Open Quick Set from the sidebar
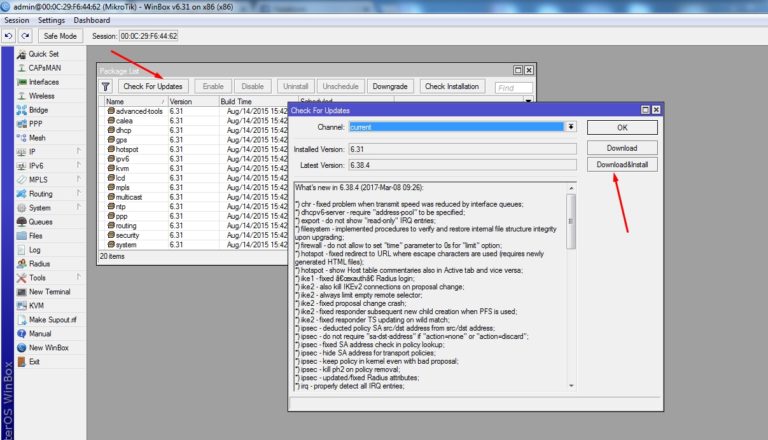768x440 pixels. click(43, 54)
